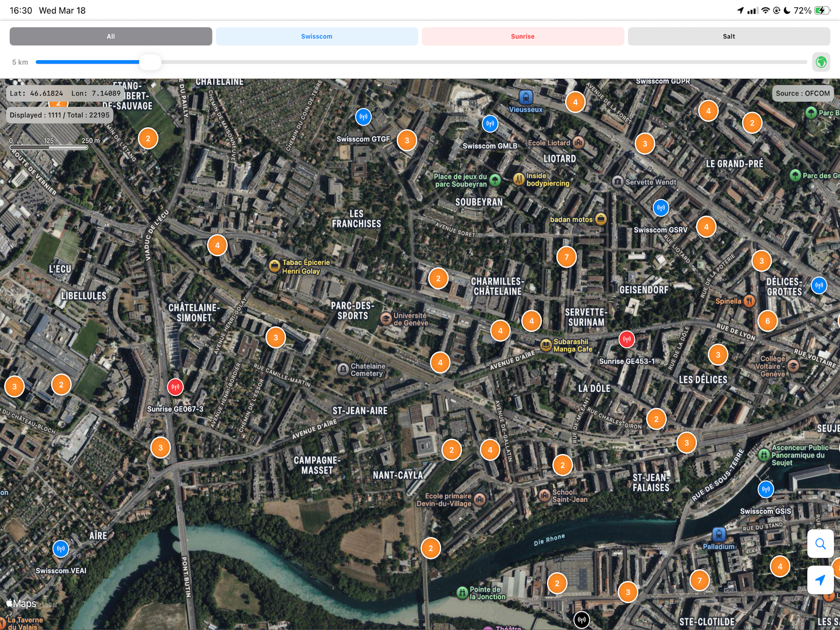This screenshot has width=840, height=630.
Task: Expand the 3-antenna cluster near Parc-des-Sports
Action: click(276, 337)
